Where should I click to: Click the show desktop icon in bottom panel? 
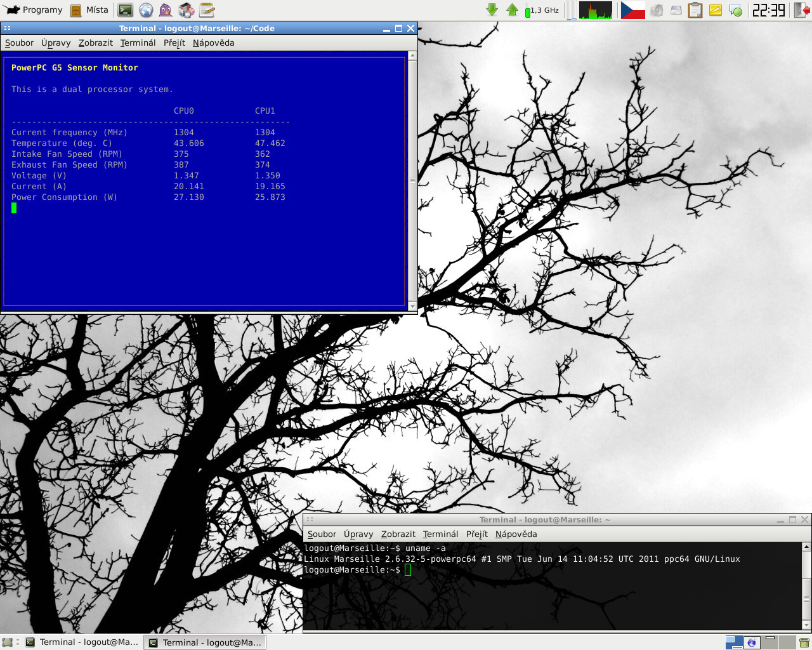(8, 642)
